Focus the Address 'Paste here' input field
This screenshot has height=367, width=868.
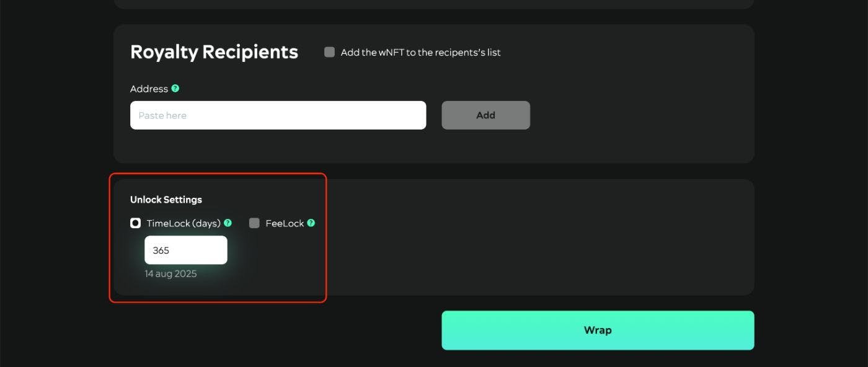tap(278, 115)
